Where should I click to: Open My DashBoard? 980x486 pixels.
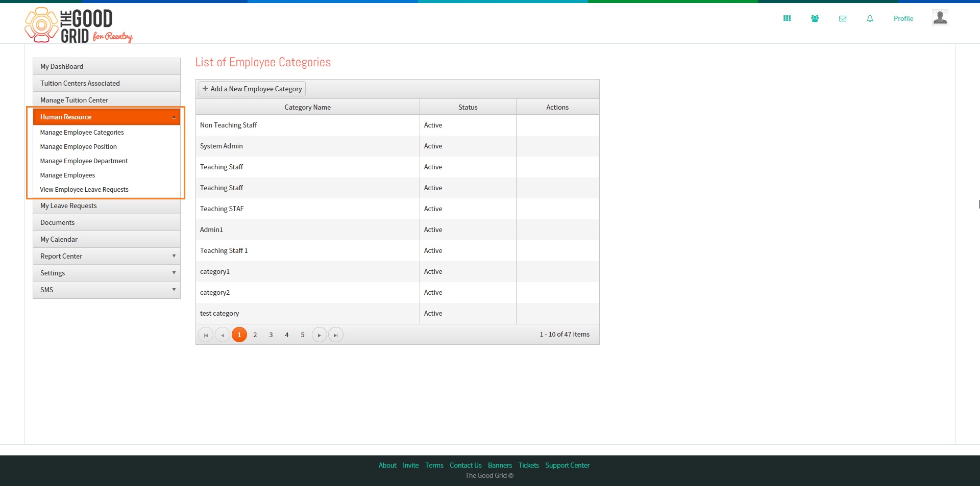click(x=107, y=66)
